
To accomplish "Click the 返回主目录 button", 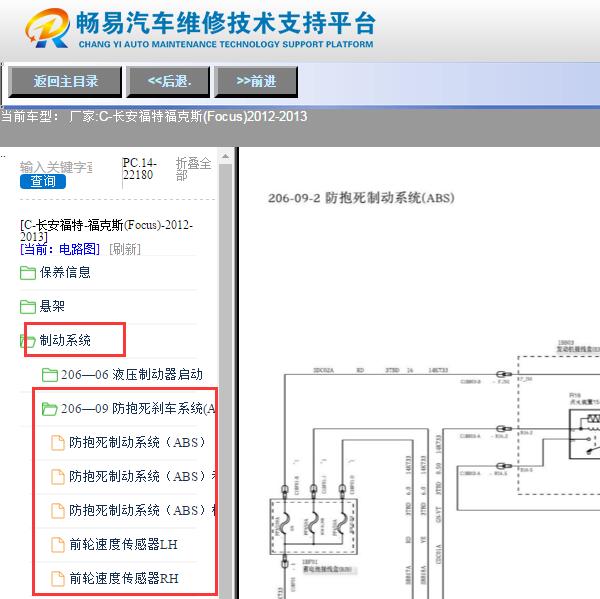I will tap(65, 82).
